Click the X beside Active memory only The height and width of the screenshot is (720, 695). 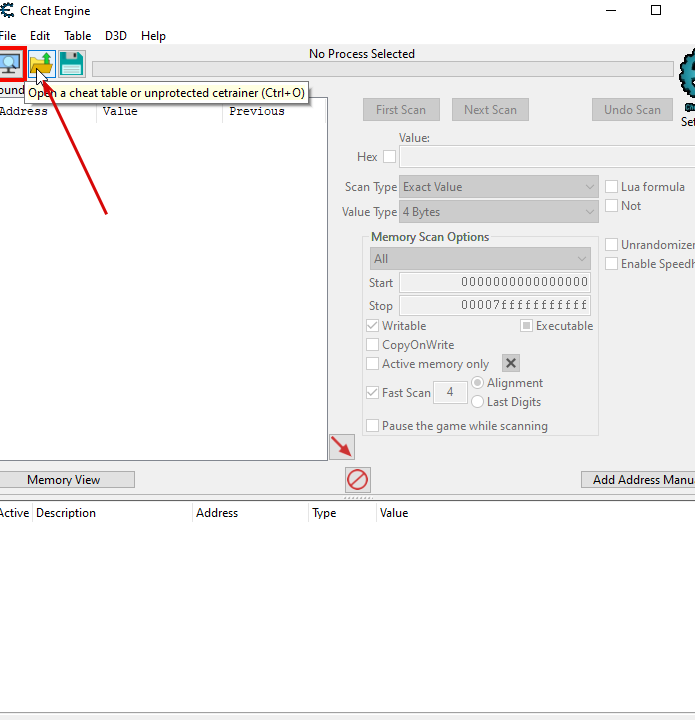click(511, 364)
